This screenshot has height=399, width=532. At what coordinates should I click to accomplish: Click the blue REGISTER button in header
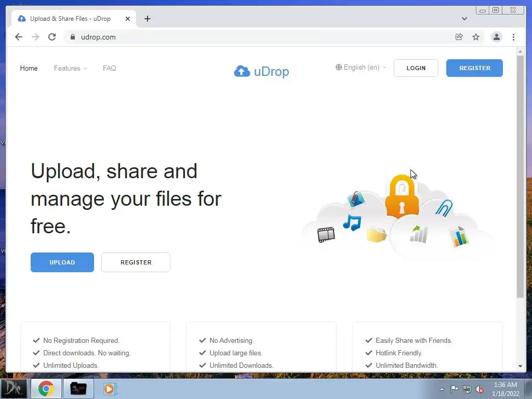(474, 68)
